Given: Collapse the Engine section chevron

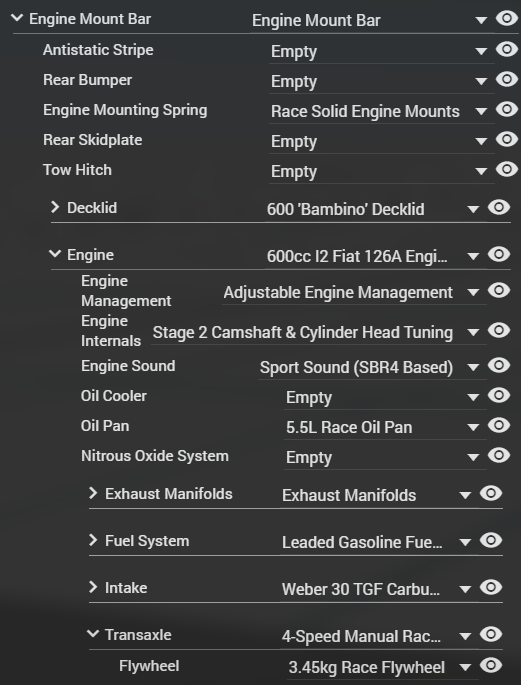Looking at the screenshot, I should point(55,253).
